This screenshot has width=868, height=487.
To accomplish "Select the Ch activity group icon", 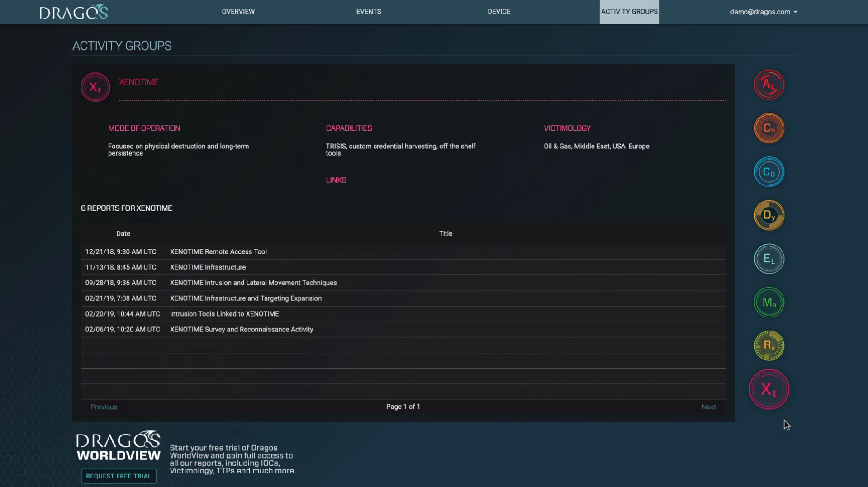I will (769, 128).
